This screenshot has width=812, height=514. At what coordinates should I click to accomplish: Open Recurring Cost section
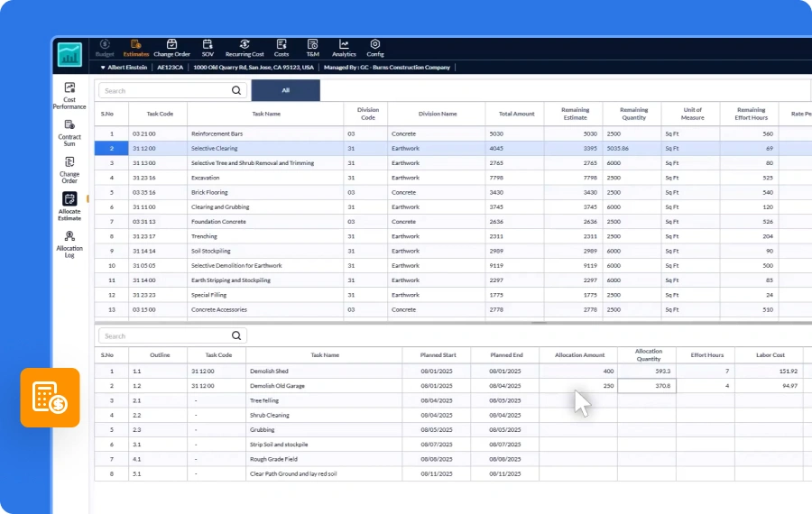point(245,48)
